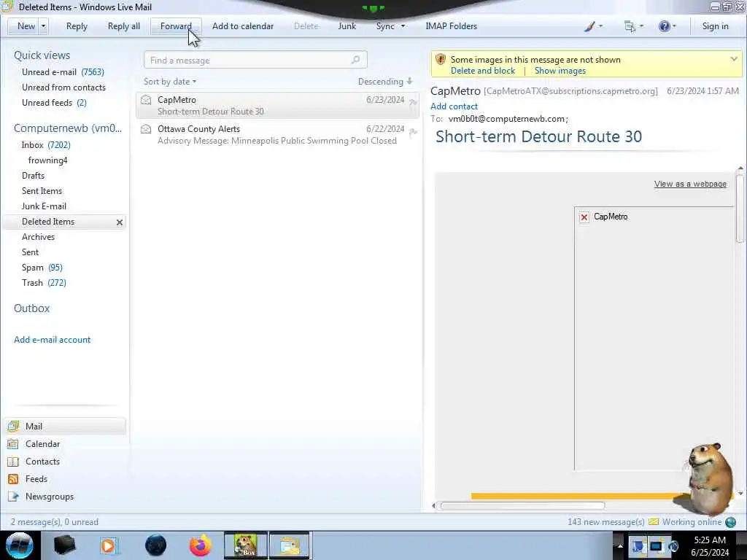
Task: Click Add contact link
Action: 454,106
